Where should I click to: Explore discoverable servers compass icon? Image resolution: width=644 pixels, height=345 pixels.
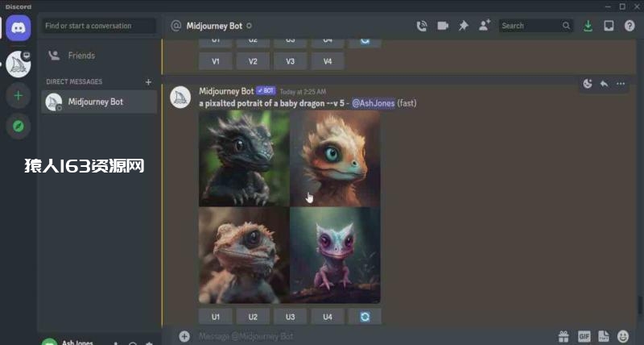click(18, 127)
